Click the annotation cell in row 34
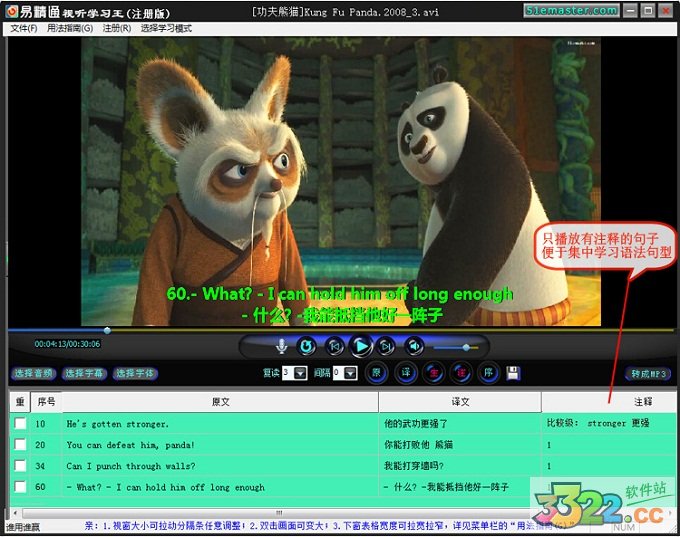 pos(609,466)
